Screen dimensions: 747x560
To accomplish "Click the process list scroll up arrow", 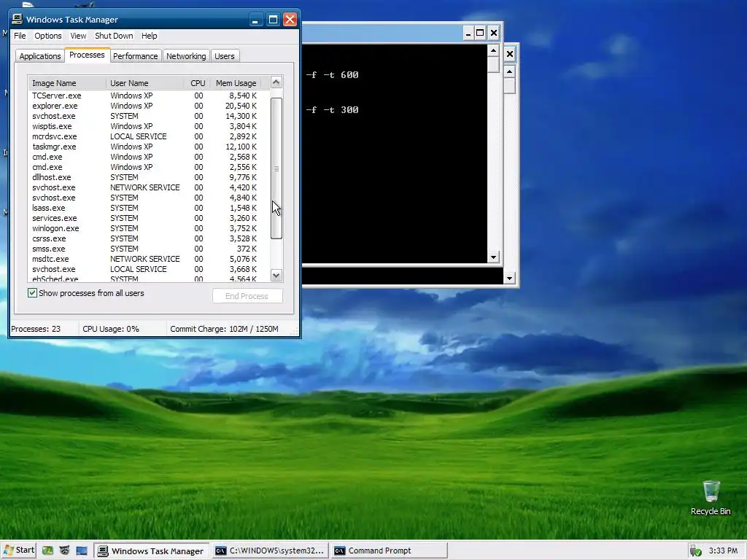I will point(276,82).
